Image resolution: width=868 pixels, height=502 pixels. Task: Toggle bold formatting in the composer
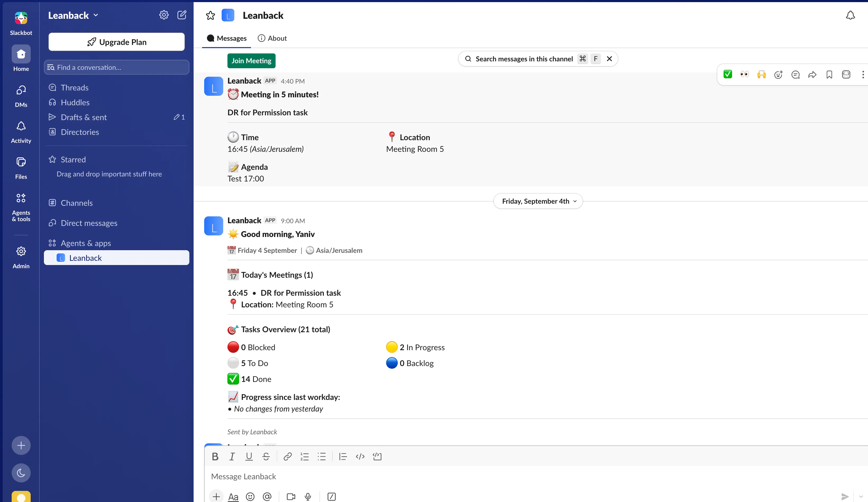point(215,457)
